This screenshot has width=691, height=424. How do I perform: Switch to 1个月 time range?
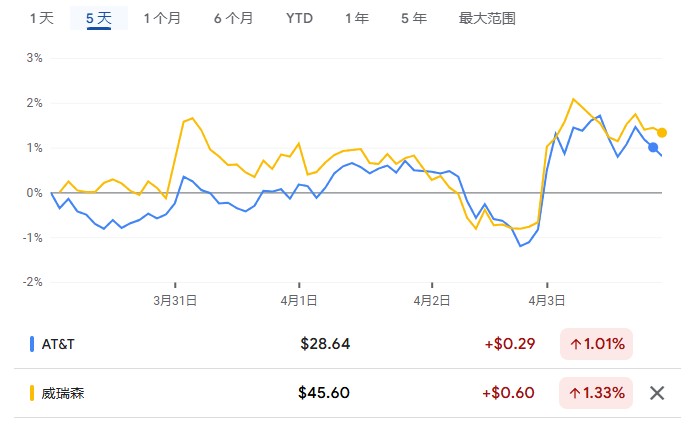click(162, 18)
